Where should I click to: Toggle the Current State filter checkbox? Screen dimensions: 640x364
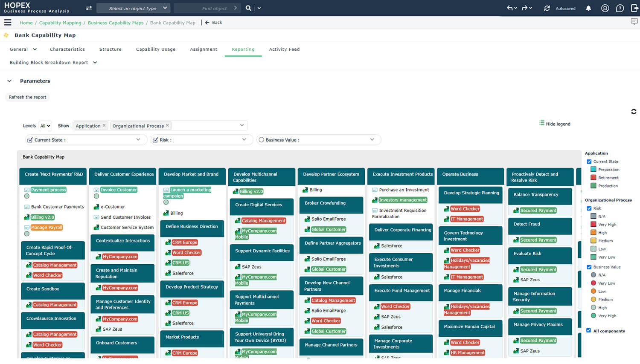click(30, 140)
